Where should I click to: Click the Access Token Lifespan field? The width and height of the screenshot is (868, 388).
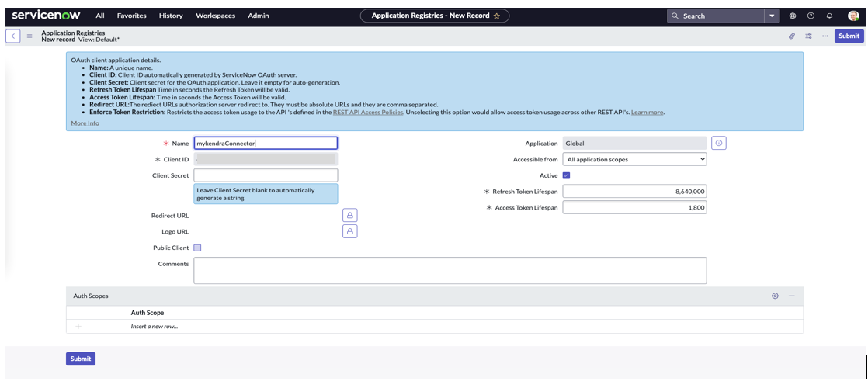(634, 207)
